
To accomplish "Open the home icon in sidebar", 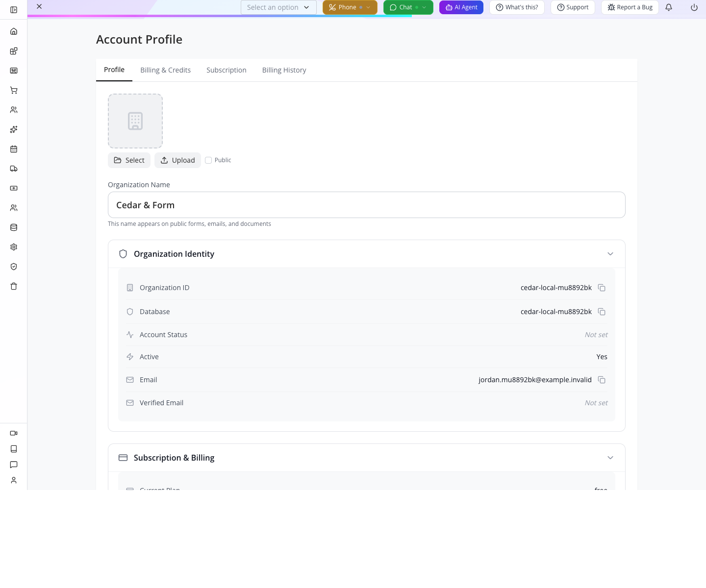I will pos(14,31).
